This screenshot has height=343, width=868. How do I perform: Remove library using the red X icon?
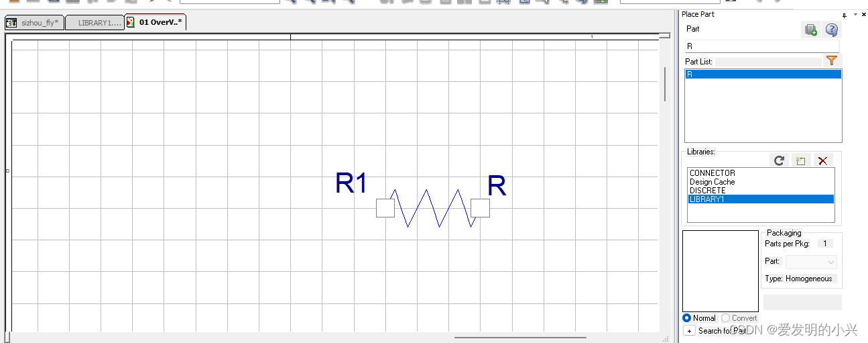click(x=822, y=161)
